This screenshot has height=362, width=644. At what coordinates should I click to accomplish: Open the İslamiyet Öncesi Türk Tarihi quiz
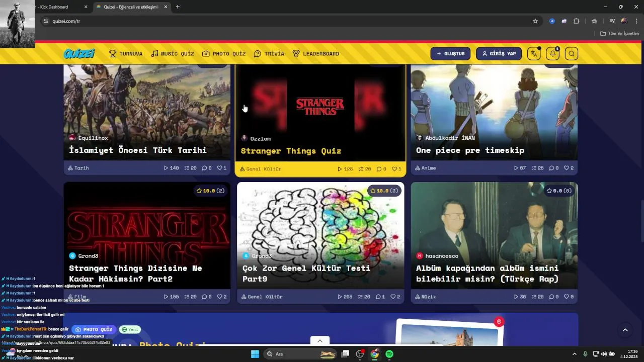pyautogui.click(x=138, y=150)
